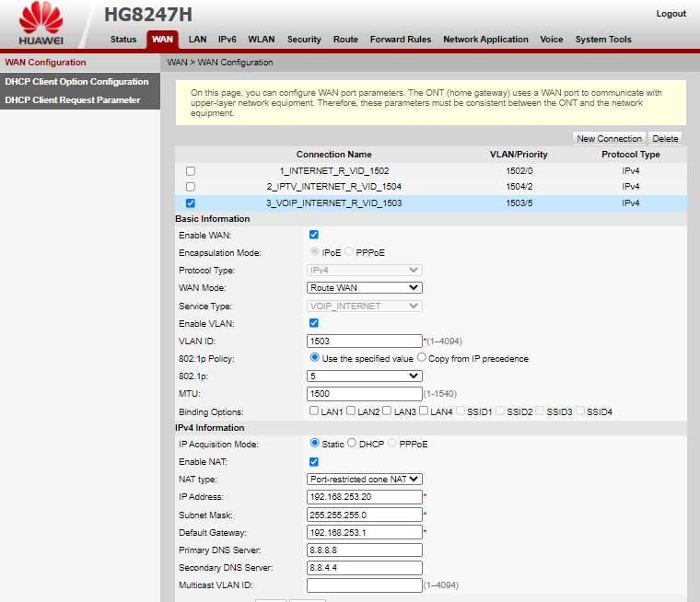700x602 pixels.
Task: Check the 1_INTERNET_R_VID_1502 connection checkbox
Action: (x=191, y=171)
